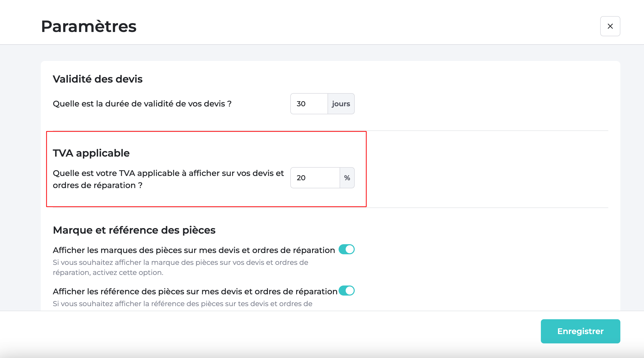Click the 'Paramètres' page title

pyautogui.click(x=89, y=26)
